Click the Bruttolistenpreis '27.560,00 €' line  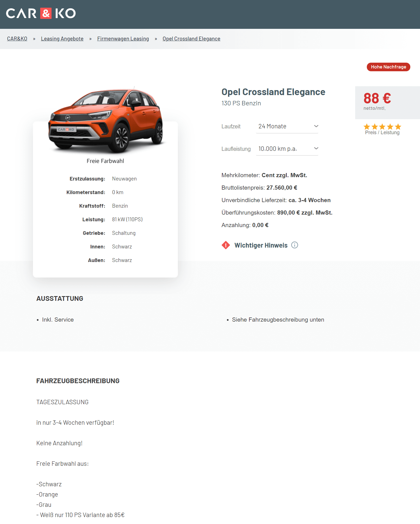click(x=259, y=188)
